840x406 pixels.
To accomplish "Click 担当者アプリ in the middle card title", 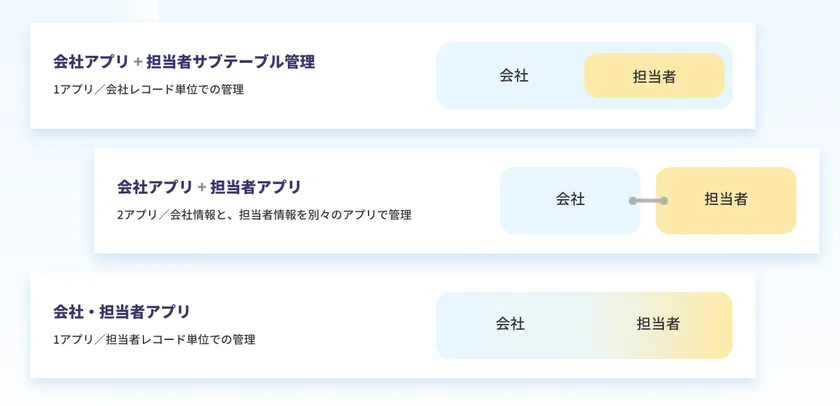I will tap(256, 187).
